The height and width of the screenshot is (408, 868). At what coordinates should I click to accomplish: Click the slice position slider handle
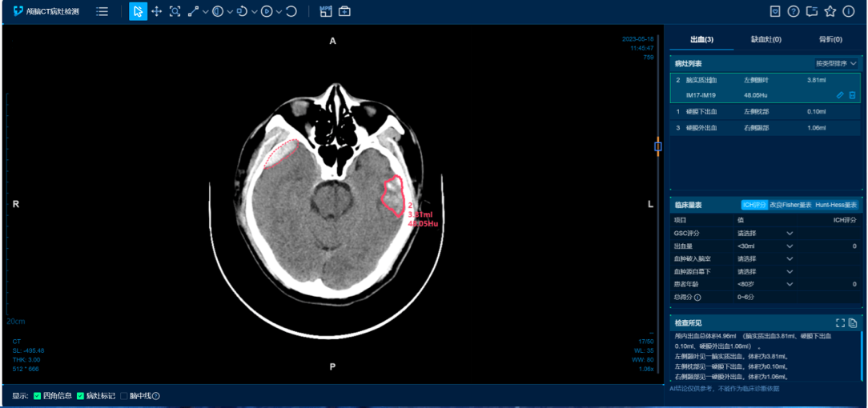[658, 146]
